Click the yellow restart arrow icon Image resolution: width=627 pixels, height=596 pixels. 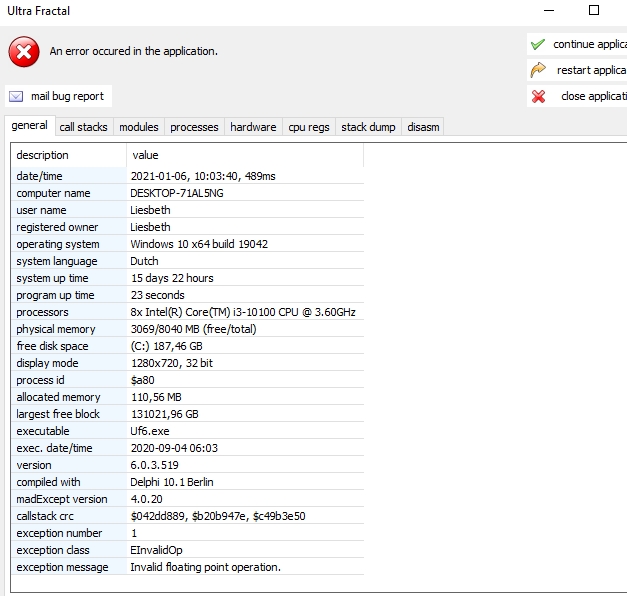538,70
